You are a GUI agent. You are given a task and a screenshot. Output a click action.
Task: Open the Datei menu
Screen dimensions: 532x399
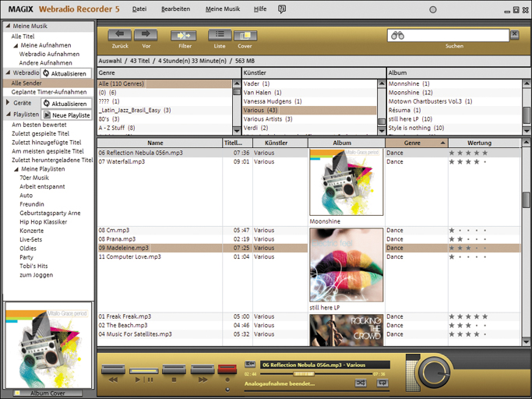(x=139, y=9)
